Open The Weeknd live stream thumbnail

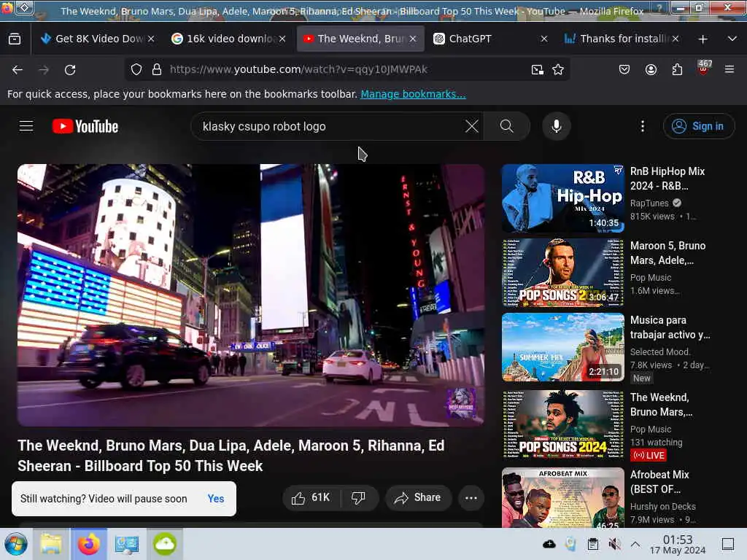point(562,424)
